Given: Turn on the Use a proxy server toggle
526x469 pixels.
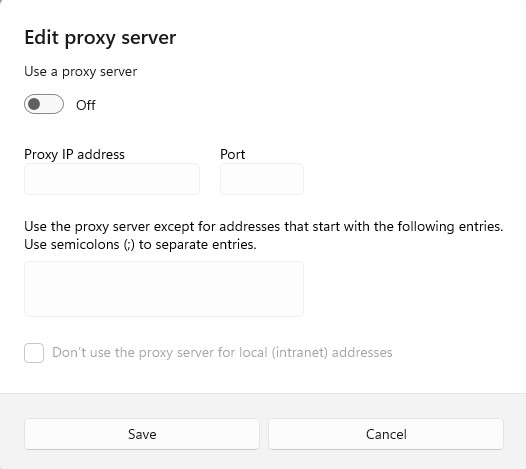Looking at the screenshot, I should [44, 104].
